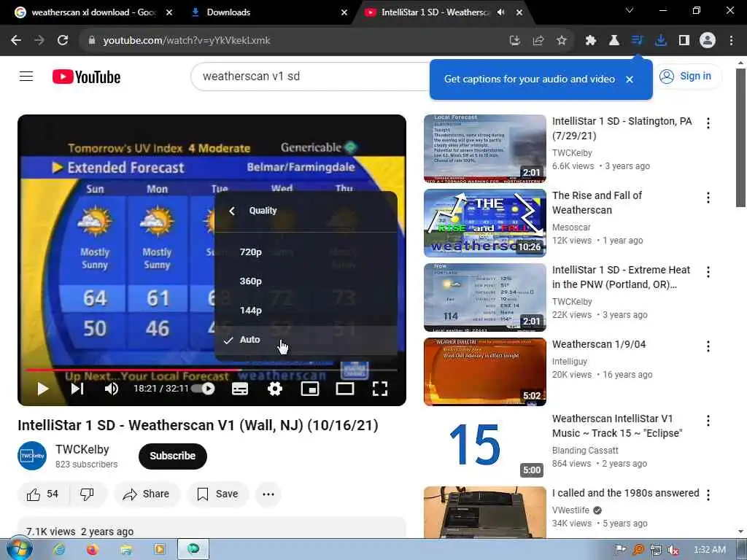The image size is (747, 560).
Task: Open options for Rise and Fall of Weatherscan
Action: pos(708,198)
